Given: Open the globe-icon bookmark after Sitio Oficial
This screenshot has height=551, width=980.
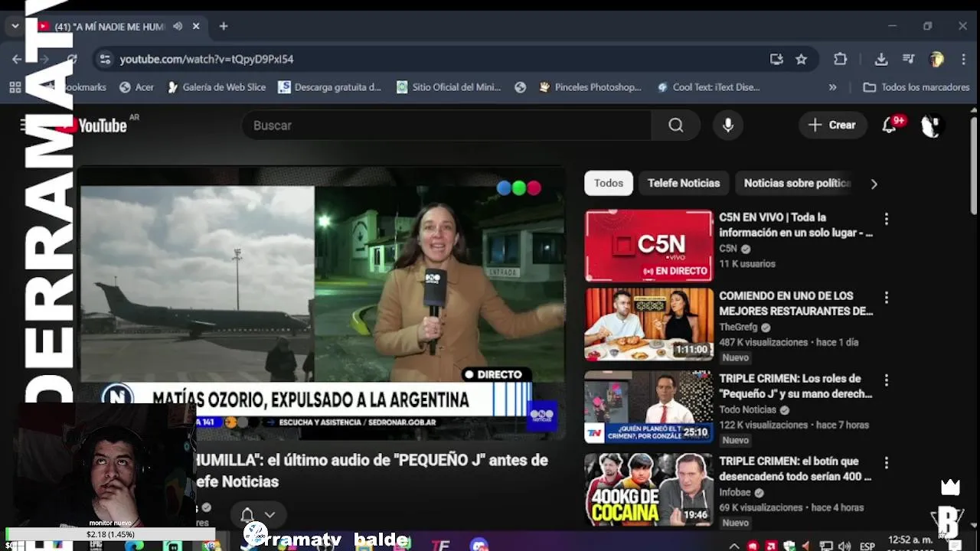Looking at the screenshot, I should 521,87.
